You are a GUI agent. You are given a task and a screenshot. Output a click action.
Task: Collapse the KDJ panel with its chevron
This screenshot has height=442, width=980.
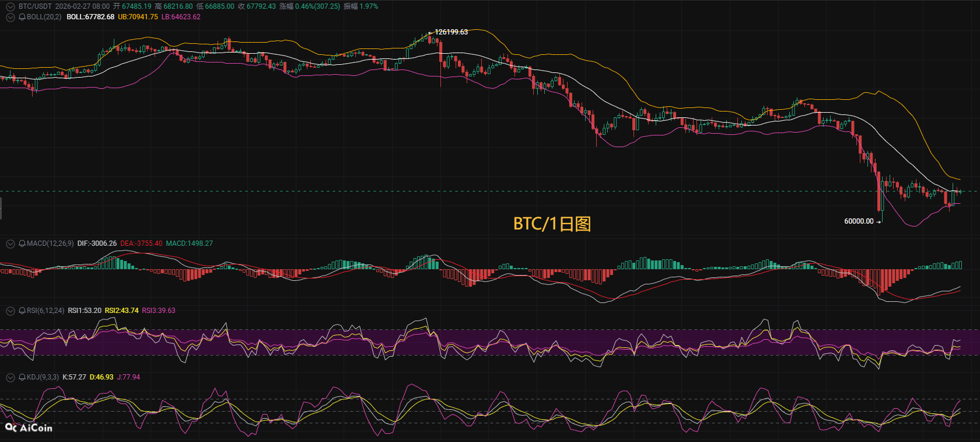(x=10, y=377)
